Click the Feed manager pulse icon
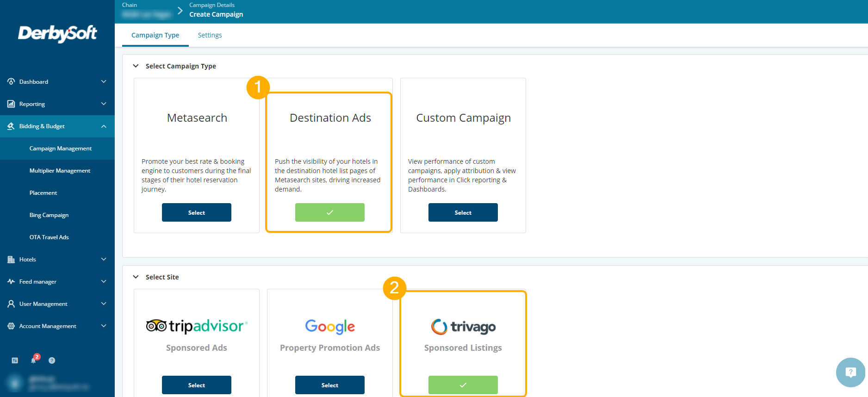The width and height of the screenshot is (868, 397). tap(11, 281)
